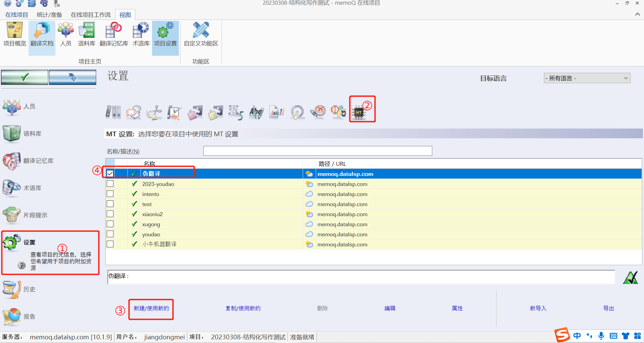Click the Sogou microphone icon
Screen dimensions: 644x343
601,336
